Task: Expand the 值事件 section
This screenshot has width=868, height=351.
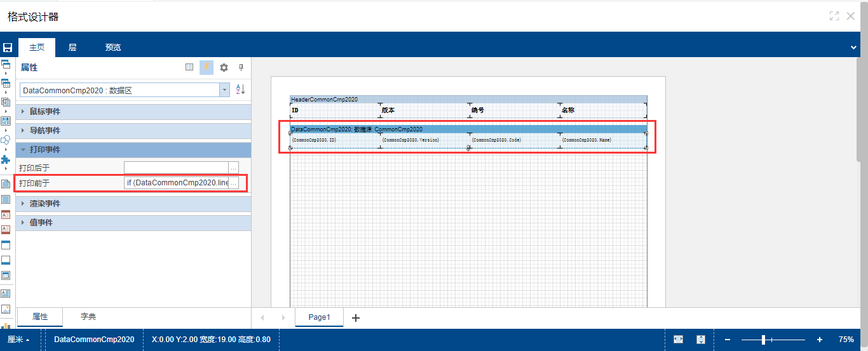Action: coord(133,223)
